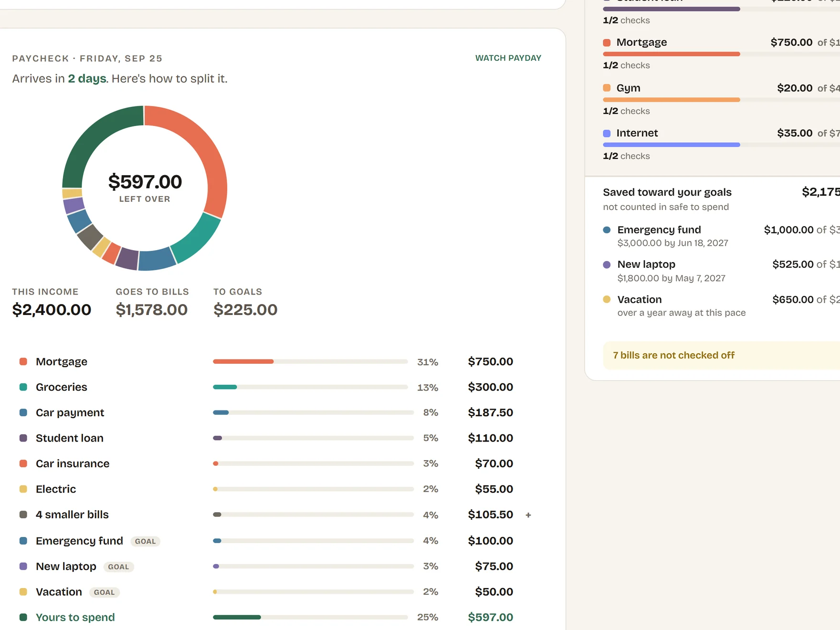
Task: Click the Yours to spend label
Action: (75, 617)
